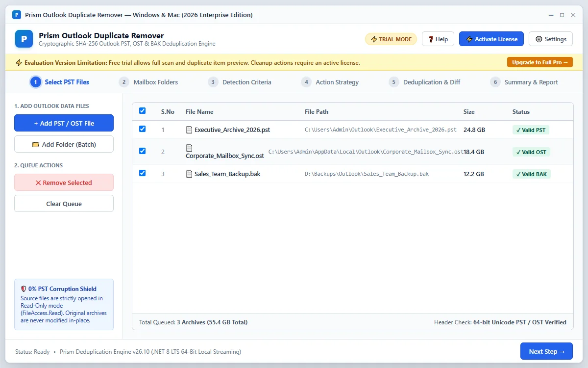Click the AppData Corporate_Mailbox_Sync.ost path cell
Screen dimensions: 588x368
(x=366, y=152)
